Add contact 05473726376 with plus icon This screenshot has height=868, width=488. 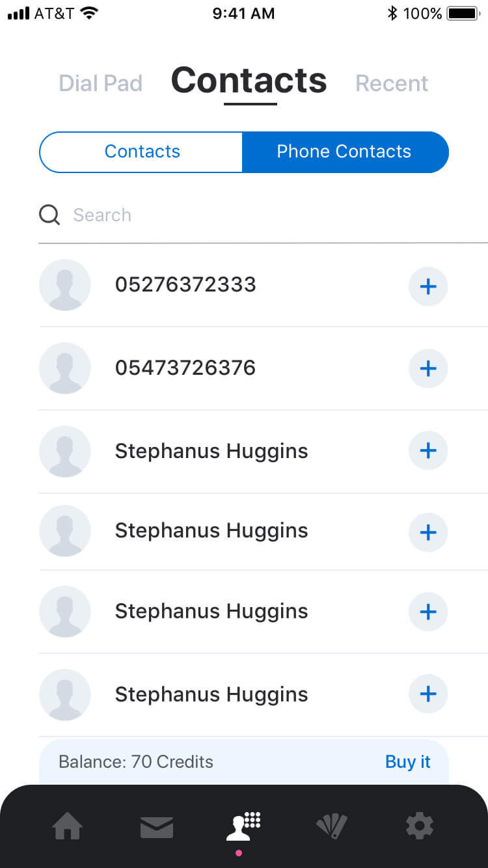click(x=428, y=368)
